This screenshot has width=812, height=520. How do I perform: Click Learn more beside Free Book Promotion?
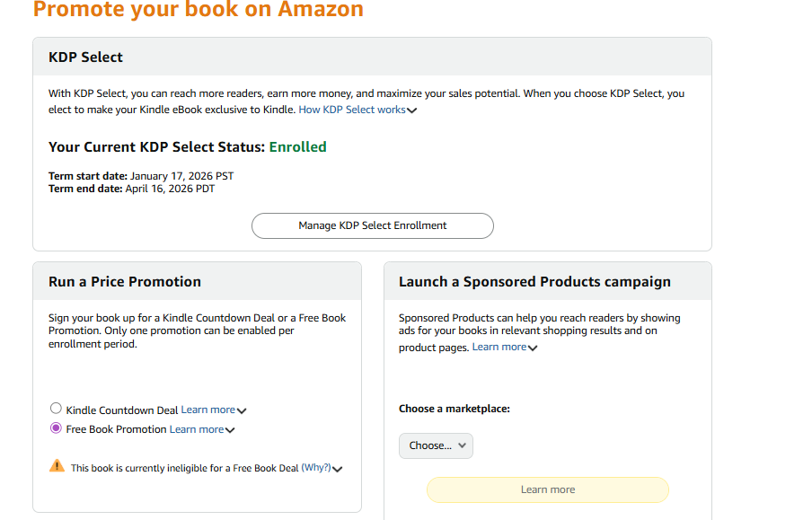point(196,429)
